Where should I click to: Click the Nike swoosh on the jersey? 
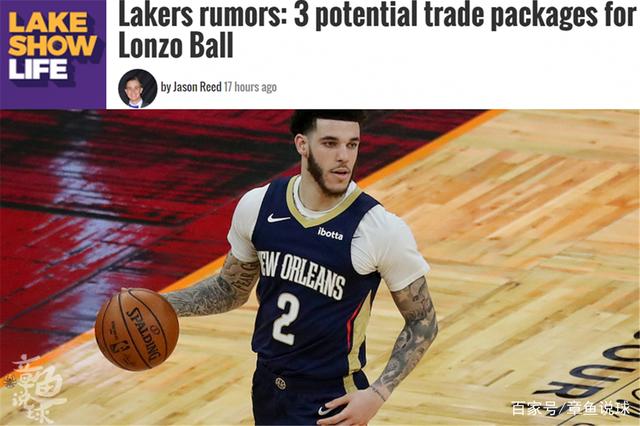(x=278, y=218)
